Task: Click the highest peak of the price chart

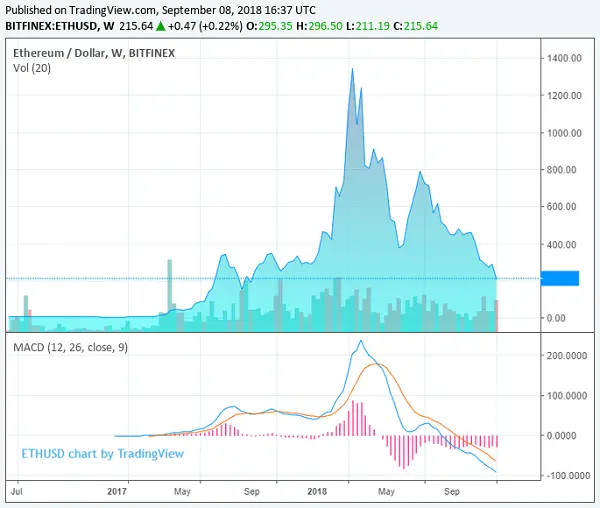Action: point(352,70)
